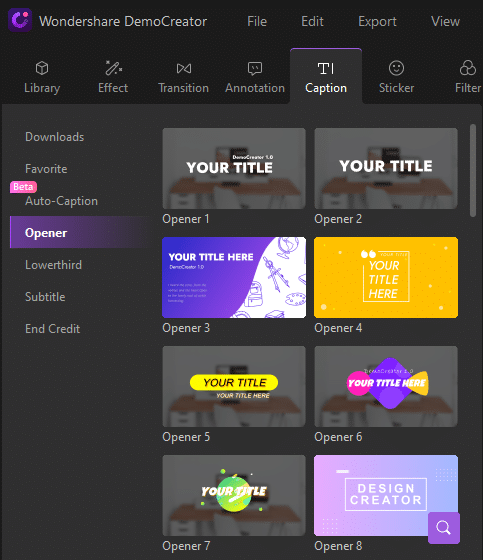Screen dimensions: 483x560
Task: Open the View menu
Action: pyautogui.click(x=445, y=21)
